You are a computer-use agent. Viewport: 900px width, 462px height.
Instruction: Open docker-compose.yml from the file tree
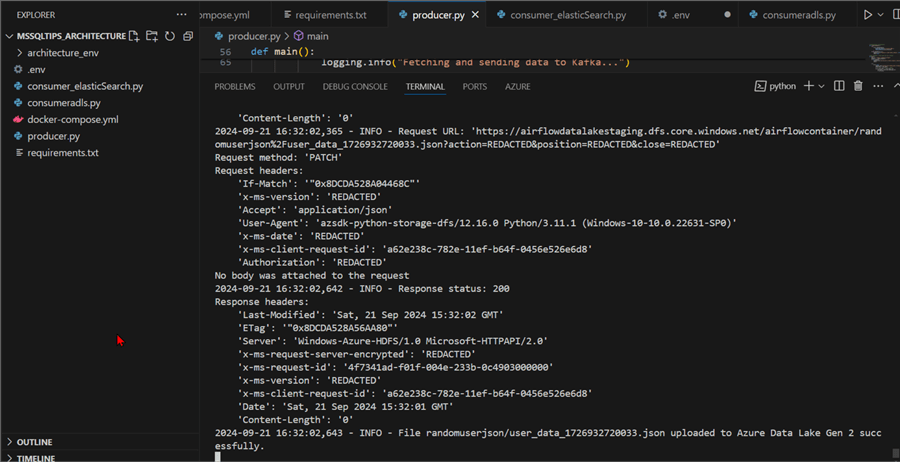72,119
